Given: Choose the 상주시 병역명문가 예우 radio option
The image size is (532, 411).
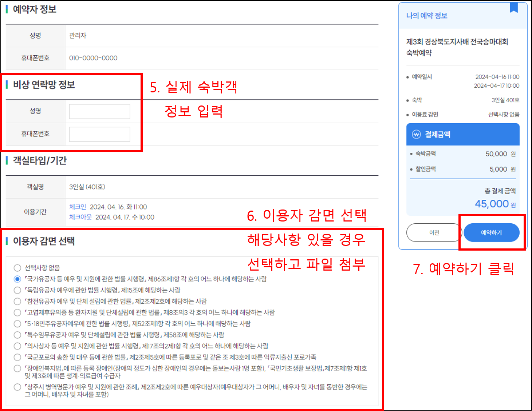Looking at the screenshot, I should (x=17, y=387).
